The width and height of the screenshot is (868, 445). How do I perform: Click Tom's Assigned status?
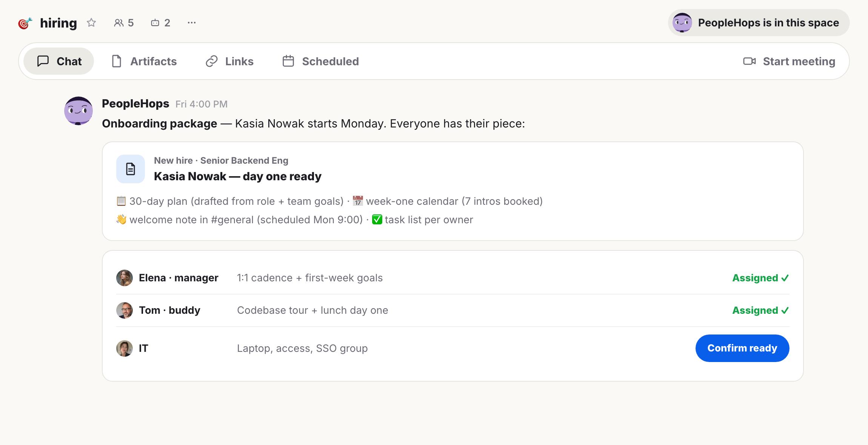point(760,310)
